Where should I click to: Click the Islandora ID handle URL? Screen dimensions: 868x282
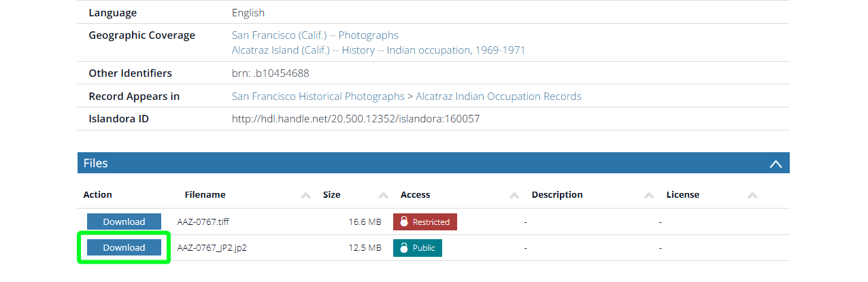[355, 119]
